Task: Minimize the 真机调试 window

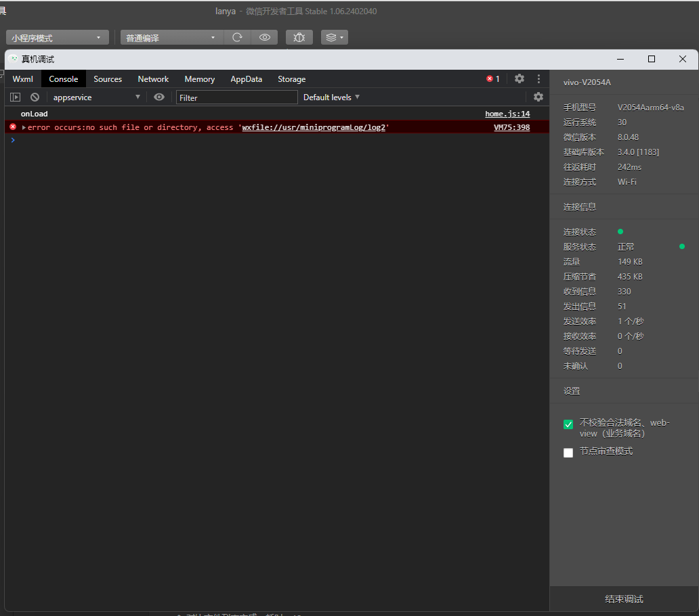Action: click(620, 59)
